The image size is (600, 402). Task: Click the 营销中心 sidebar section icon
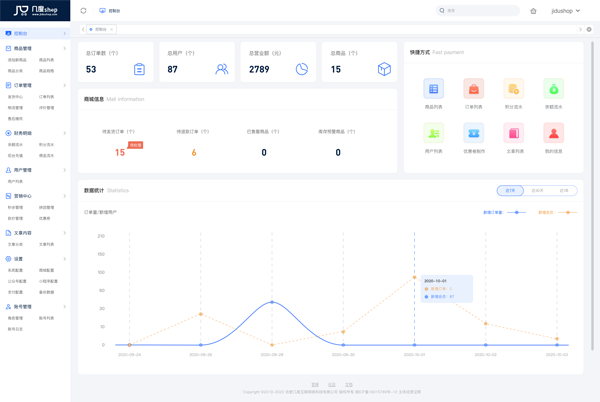[x=8, y=196]
